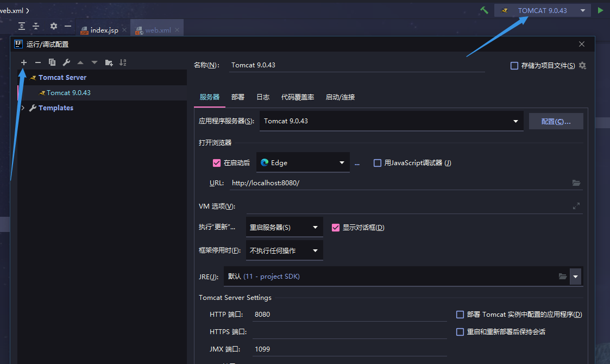Open project view gear settings

[x=54, y=26]
